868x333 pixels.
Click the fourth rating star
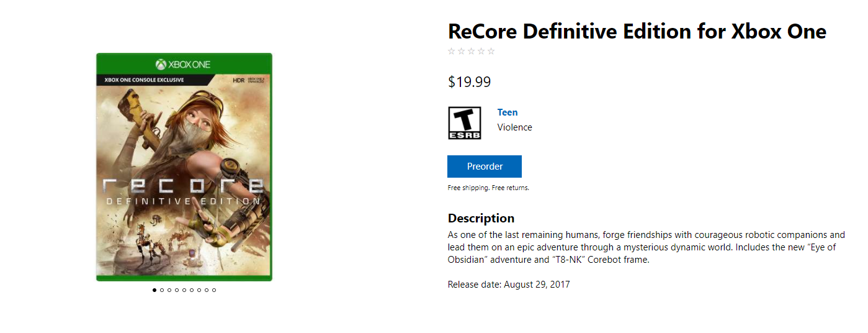[x=481, y=52]
